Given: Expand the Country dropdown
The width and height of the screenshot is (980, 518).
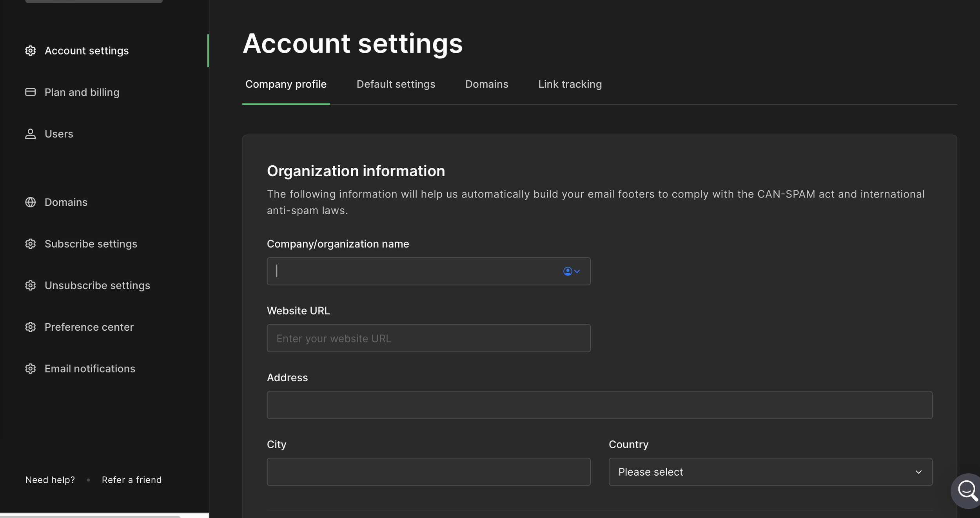Looking at the screenshot, I should [x=770, y=472].
